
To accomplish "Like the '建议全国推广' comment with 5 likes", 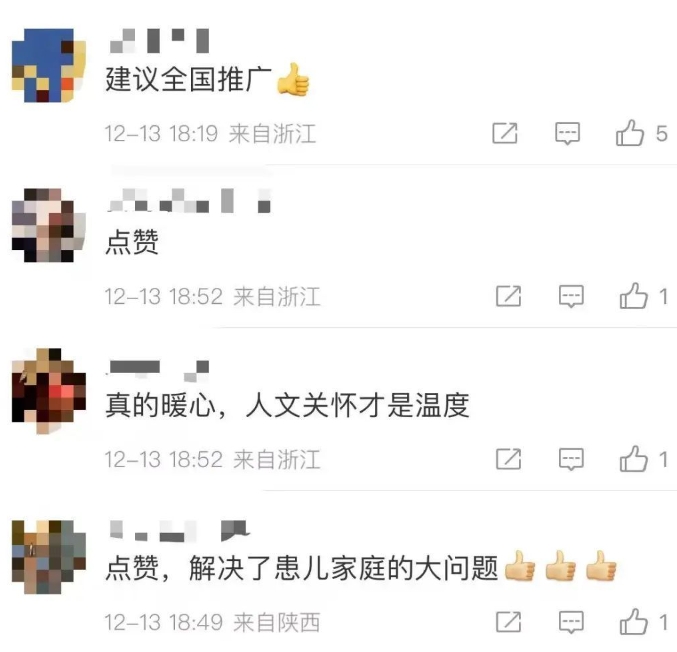I will coord(630,133).
